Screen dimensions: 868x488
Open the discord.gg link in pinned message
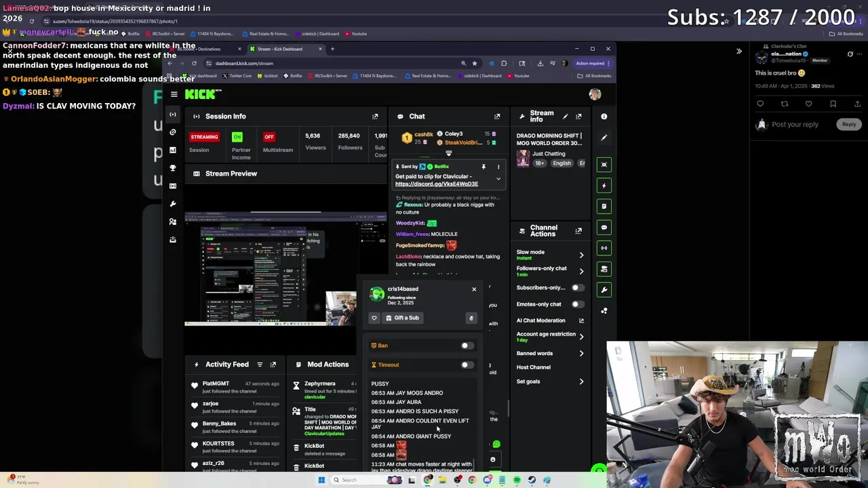437,184
